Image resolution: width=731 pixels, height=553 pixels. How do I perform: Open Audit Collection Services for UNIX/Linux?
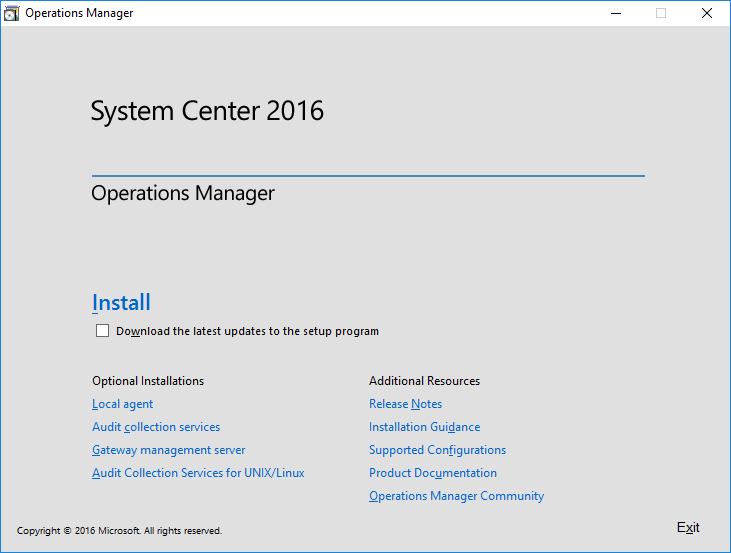coord(198,473)
